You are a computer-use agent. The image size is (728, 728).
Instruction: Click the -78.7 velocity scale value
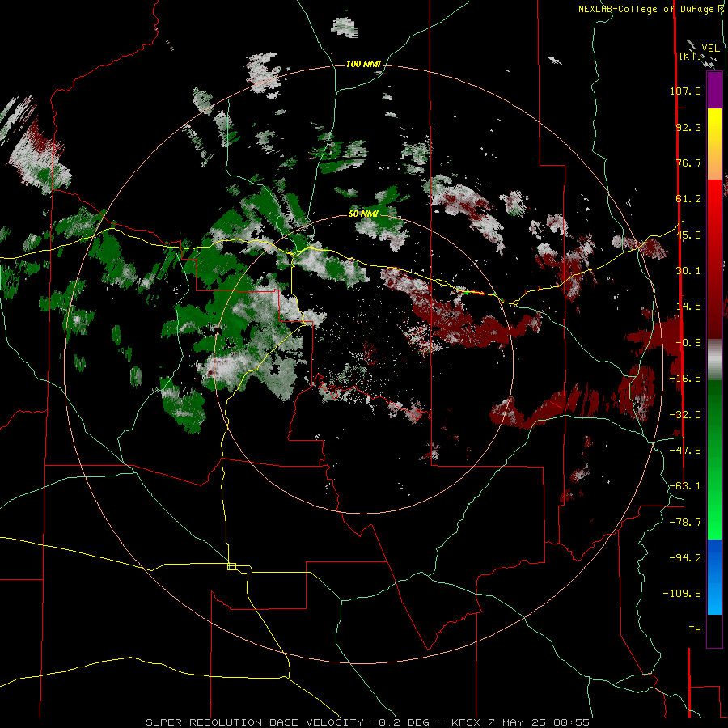685,523
